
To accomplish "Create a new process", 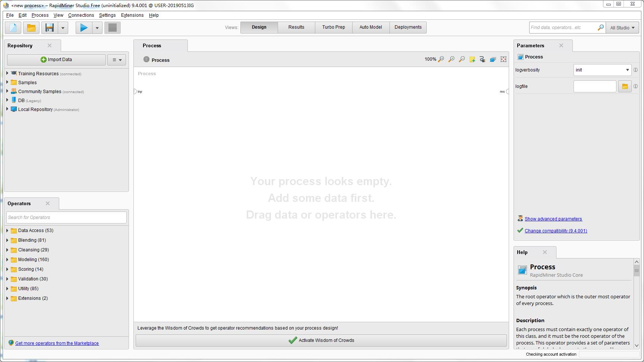I will (13, 27).
